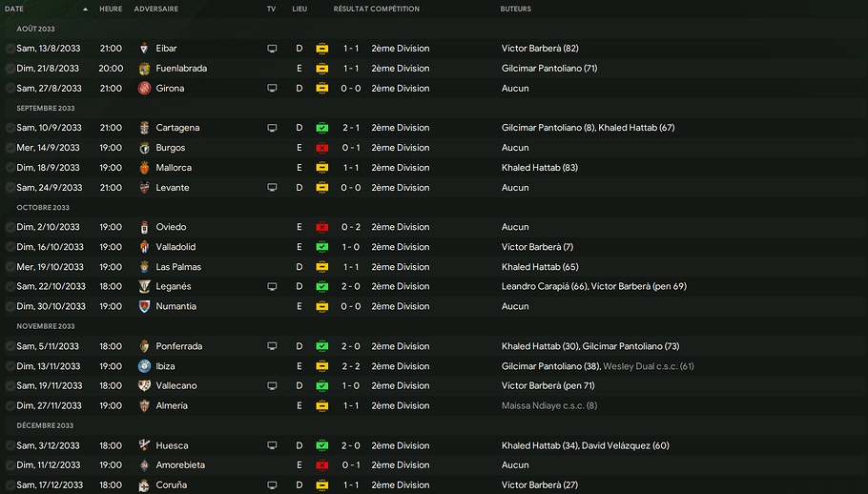
Task: Click the sort arrow in the DATE column header
Action: coord(85,9)
